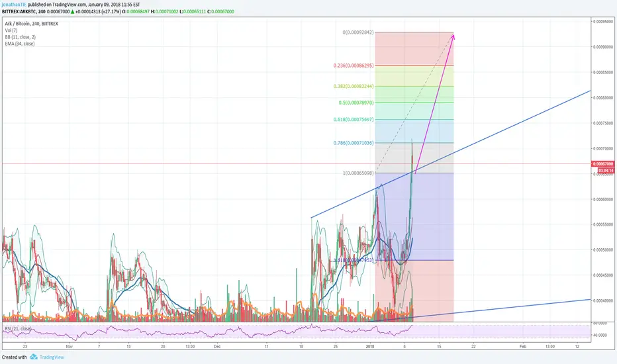Click the Fibonacci 0.786(0.00071036) level label
Viewport: 617px width, 364px height.
click(354, 143)
